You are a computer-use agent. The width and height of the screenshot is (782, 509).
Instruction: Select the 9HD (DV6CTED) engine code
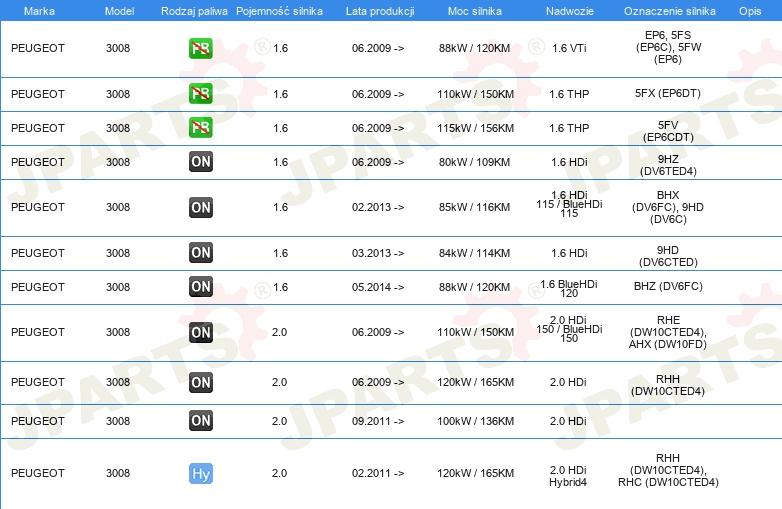pyautogui.click(x=668, y=256)
